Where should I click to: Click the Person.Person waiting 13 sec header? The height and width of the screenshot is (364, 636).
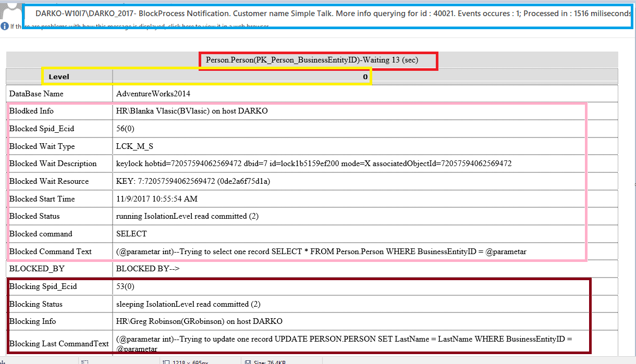(319, 60)
